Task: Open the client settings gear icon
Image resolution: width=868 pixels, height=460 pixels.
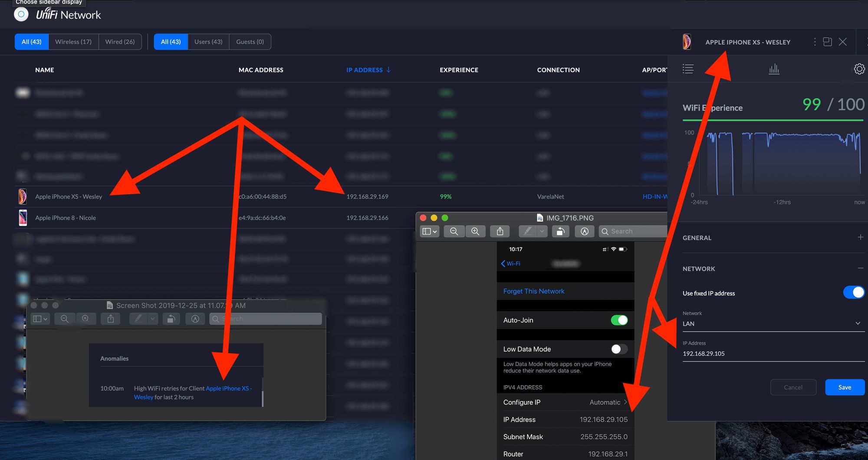Action: click(859, 69)
